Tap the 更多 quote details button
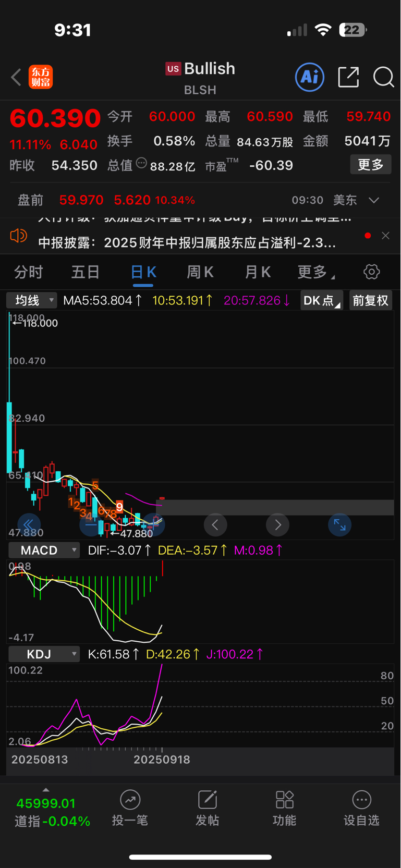Screen dimensions: 401x868 (x=371, y=165)
